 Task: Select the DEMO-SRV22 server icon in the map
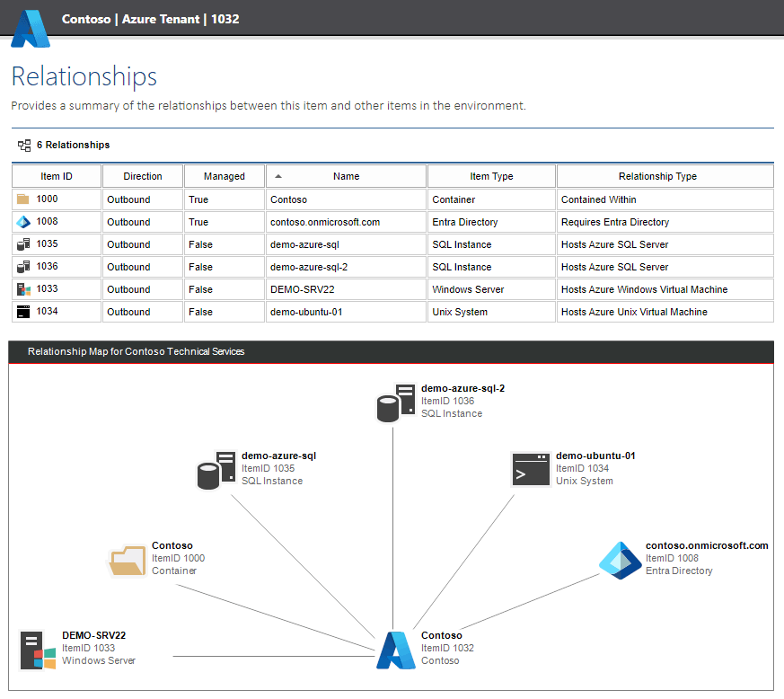[x=38, y=650]
